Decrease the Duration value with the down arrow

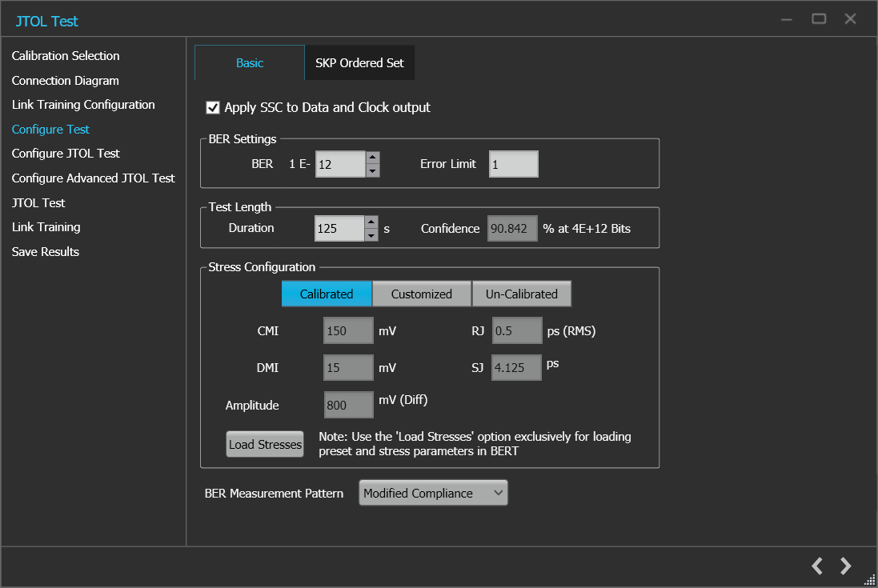click(x=370, y=234)
